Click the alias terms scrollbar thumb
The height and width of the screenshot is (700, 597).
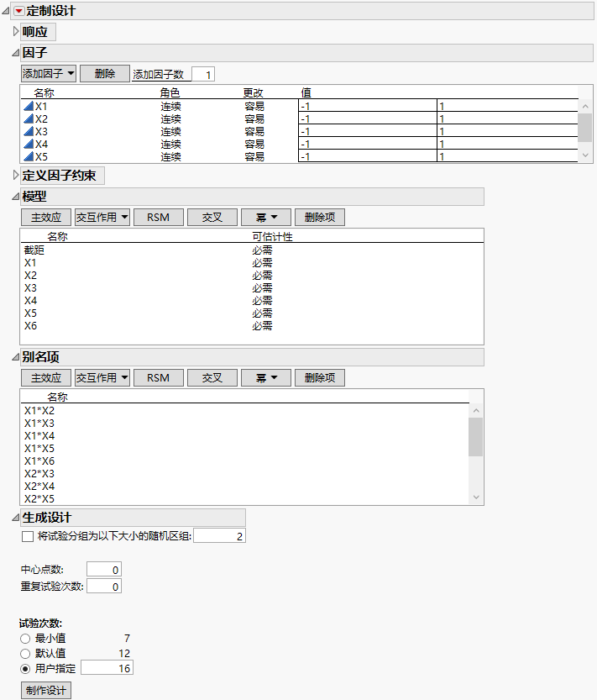point(475,437)
